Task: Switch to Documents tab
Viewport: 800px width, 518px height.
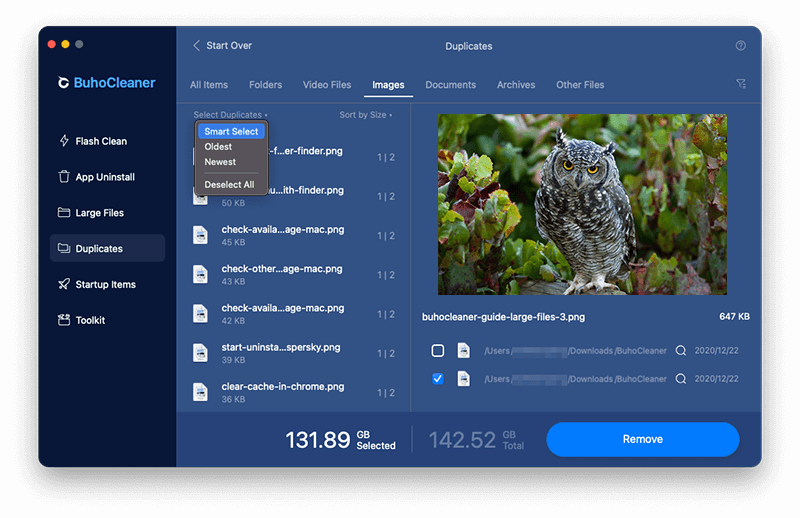Action: (x=451, y=85)
